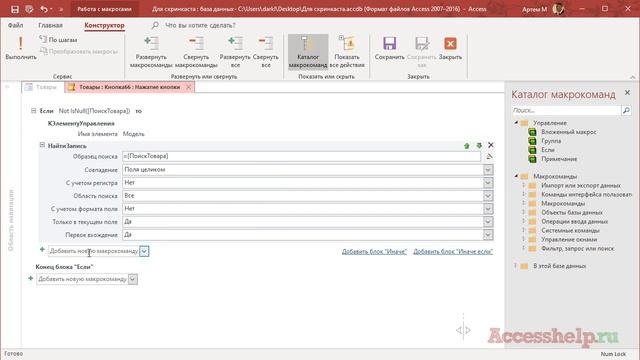This screenshot has width=640, height=360.
Task: Click Добавить блок "Иначе если" link
Action: [x=453, y=251]
